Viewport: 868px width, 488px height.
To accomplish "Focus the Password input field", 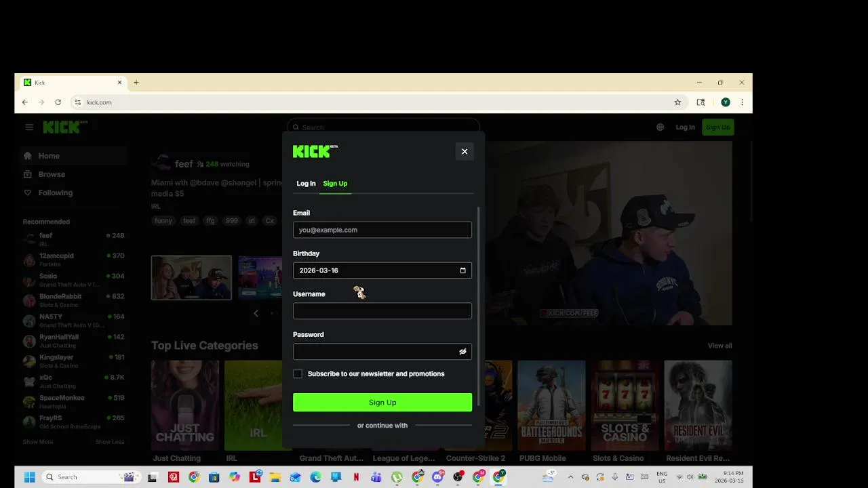I will (x=382, y=352).
